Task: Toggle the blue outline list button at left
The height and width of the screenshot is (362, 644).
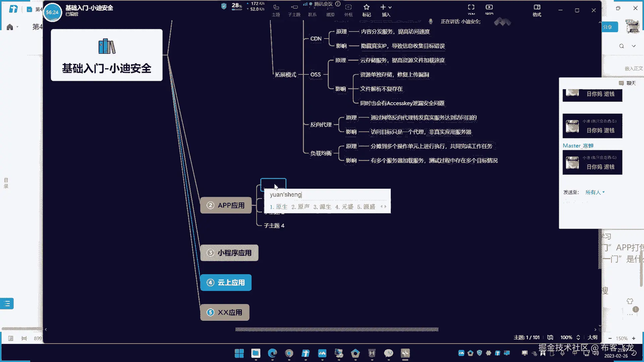Action: click(x=7, y=304)
